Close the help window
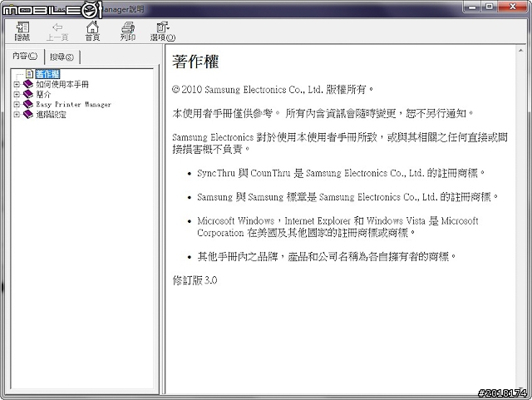 513,7
